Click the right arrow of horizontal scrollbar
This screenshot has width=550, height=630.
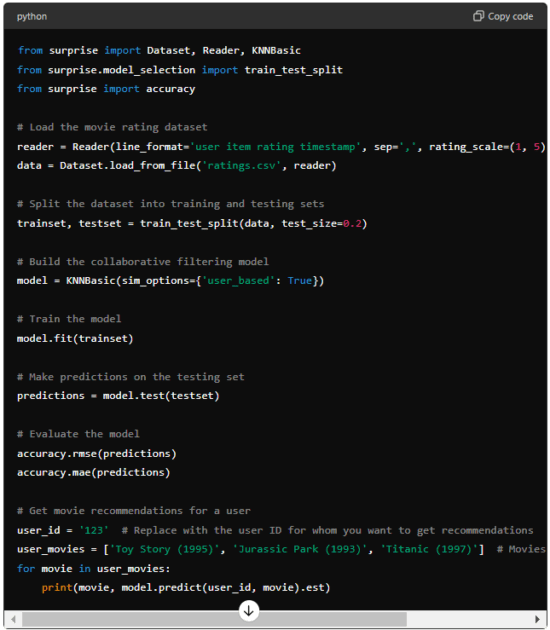[x=537, y=619]
